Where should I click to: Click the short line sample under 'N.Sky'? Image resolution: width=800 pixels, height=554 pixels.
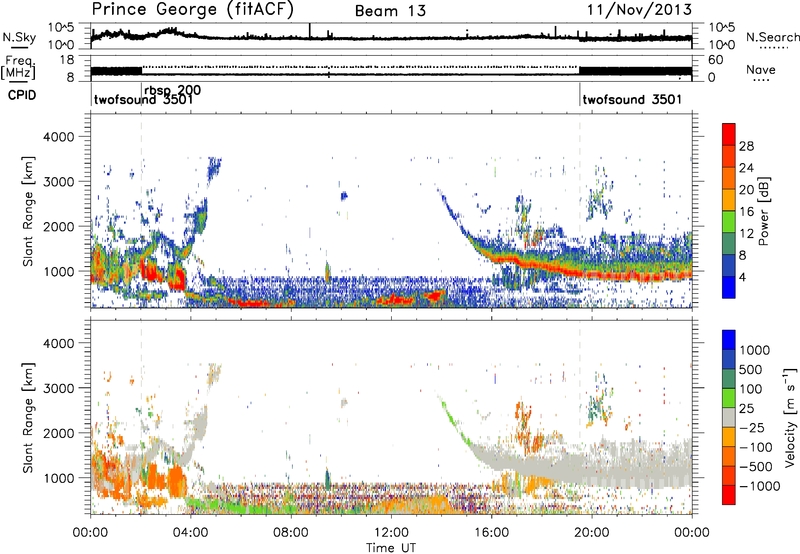[19, 47]
